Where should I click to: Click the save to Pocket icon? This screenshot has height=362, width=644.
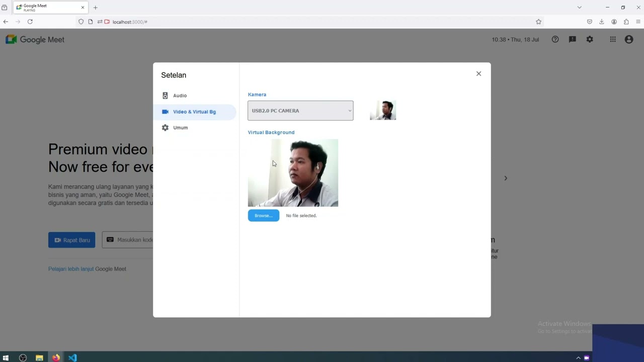[x=590, y=22]
